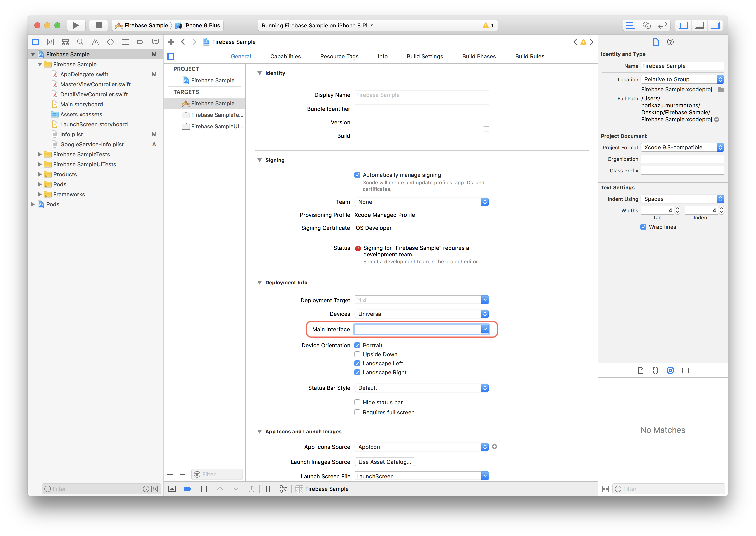The width and height of the screenshot is (756, 536).
Task: Open the Debug navigator
Action: coord(125,42)
